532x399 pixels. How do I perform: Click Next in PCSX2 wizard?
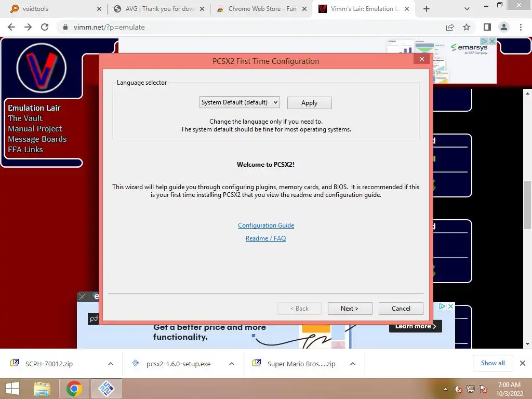[350, 309]
